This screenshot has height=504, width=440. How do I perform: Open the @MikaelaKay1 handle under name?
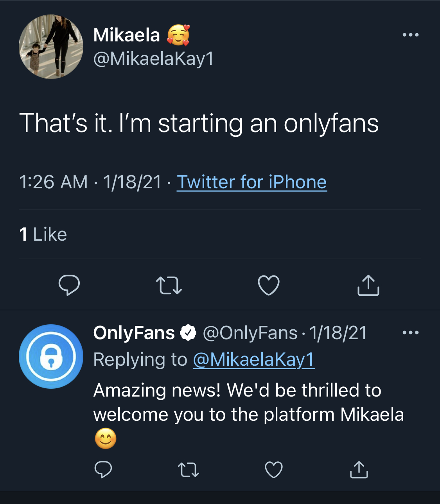(x=153, y=59)
